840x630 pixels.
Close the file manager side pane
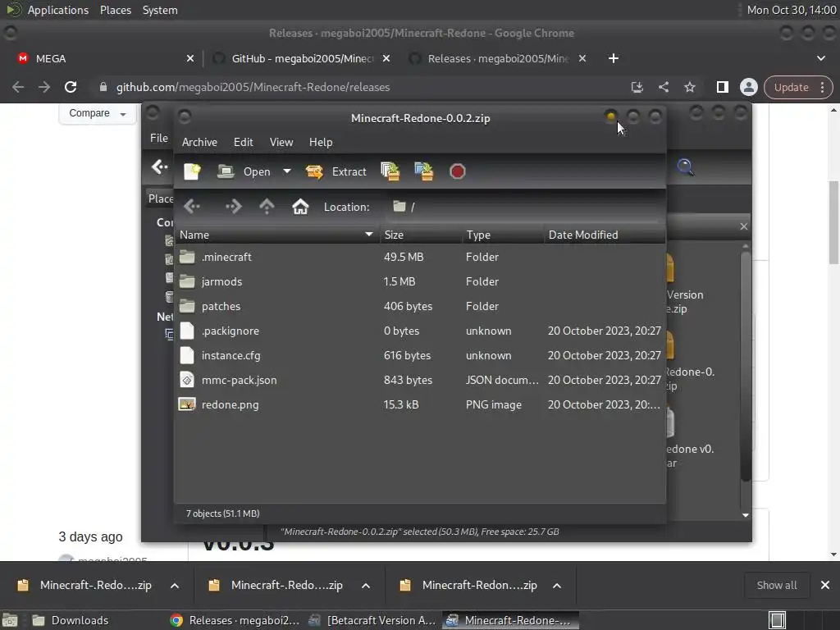743,226
